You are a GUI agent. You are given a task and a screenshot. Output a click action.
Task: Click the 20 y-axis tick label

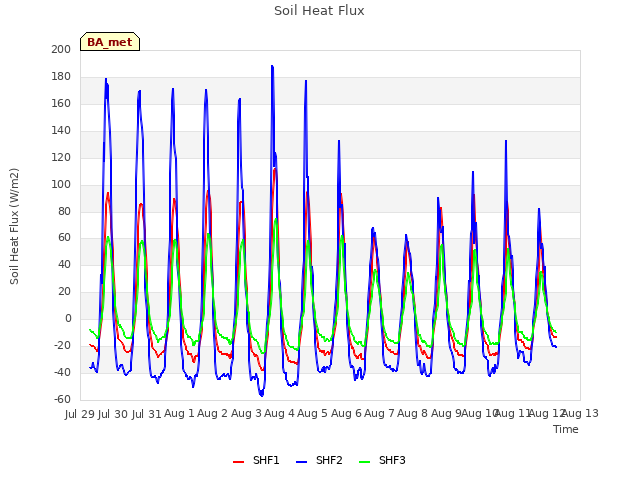tap(64, 291)
